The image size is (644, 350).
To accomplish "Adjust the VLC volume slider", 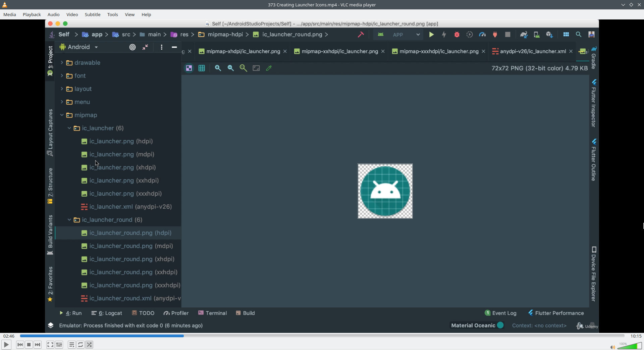I will point(630,346).
